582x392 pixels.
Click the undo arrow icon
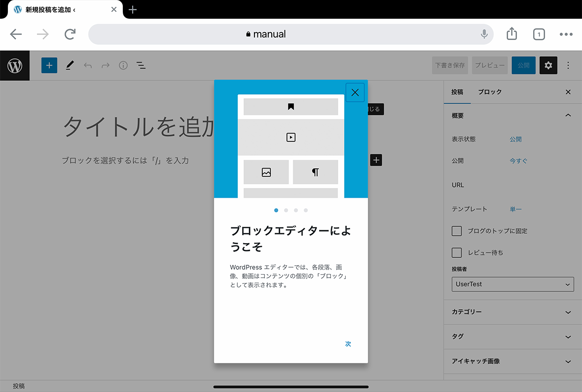88,66
